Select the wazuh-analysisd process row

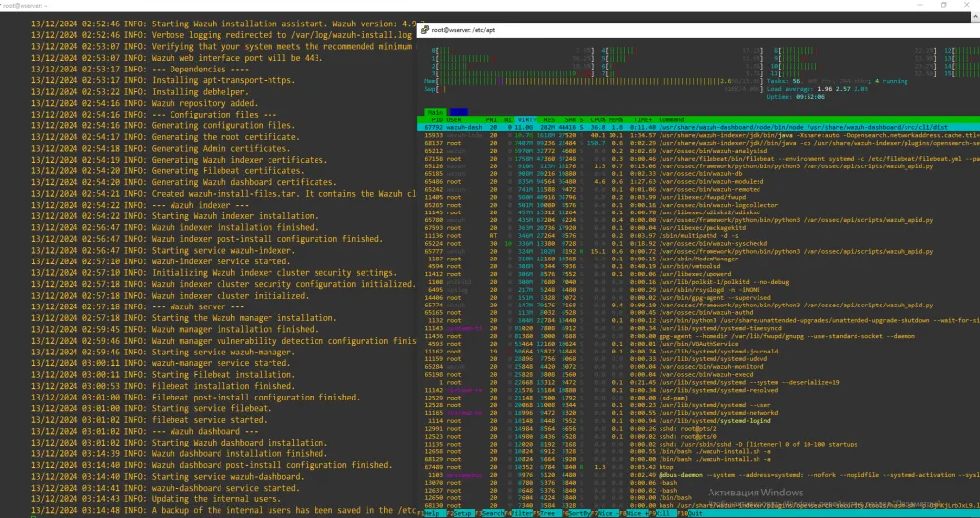click(x=699, y=151)
